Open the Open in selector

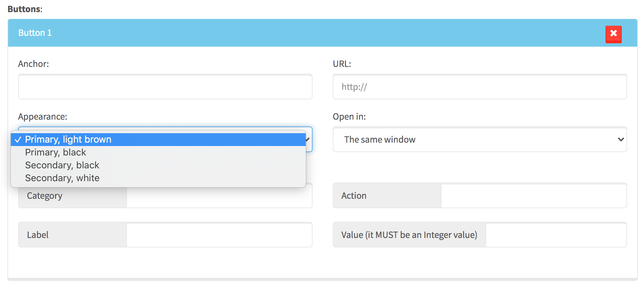[x=479, y=140]
